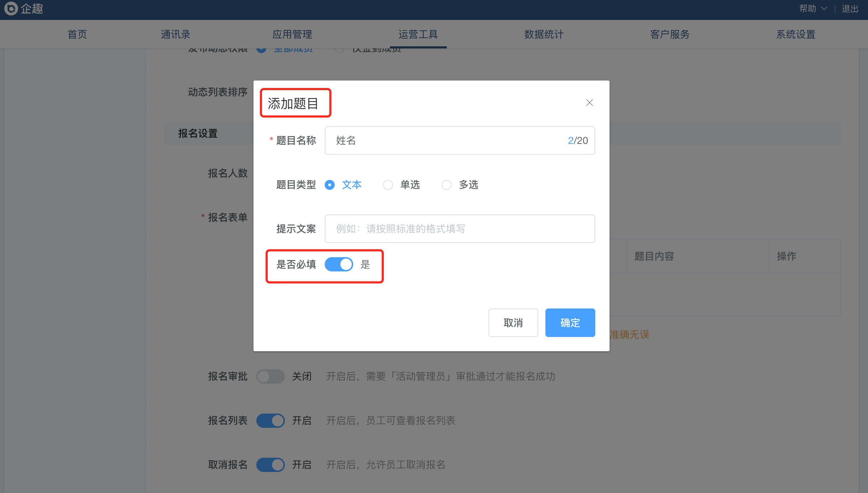This screenshot has width=868, height=493.
Task: Disable the 取消报名 switch
Action: click(x=270, y=465)
